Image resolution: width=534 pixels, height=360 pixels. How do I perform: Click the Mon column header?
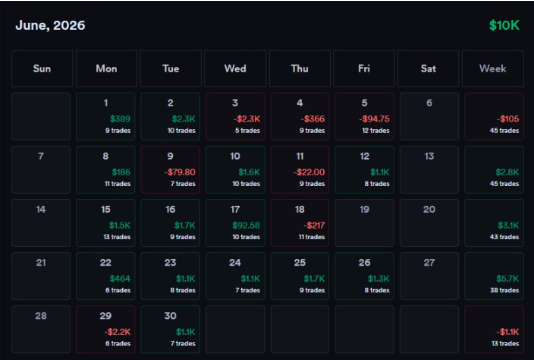[106, 68]
